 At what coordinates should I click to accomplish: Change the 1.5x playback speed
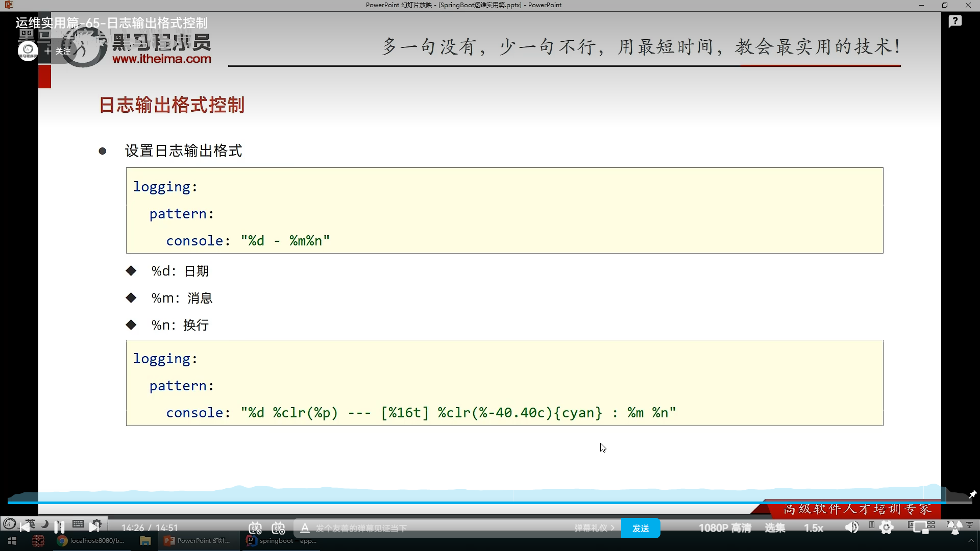[814, 528]
